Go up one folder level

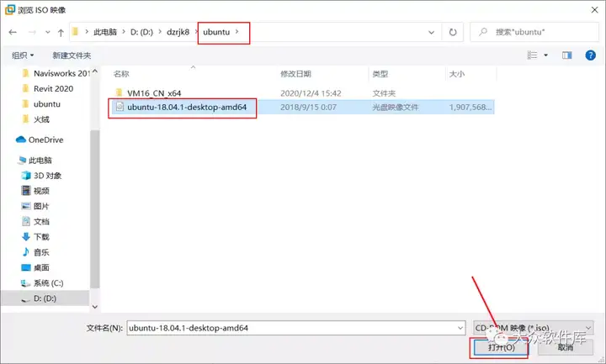[x=61, y=33]
